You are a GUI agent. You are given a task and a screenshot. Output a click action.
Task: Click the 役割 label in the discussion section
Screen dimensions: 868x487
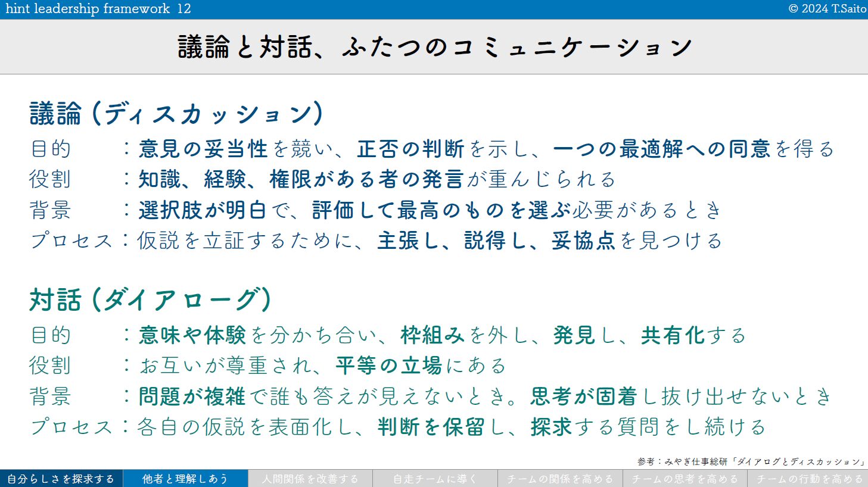(x=51, y=179)
